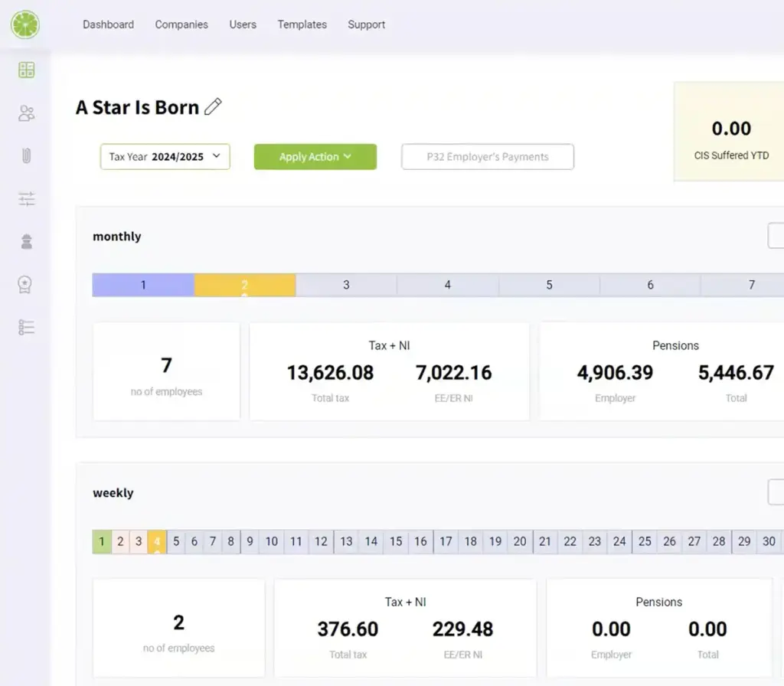Select monthly period 3
The height and width of the screenshot is (686, 784).
tap(346, 285)
